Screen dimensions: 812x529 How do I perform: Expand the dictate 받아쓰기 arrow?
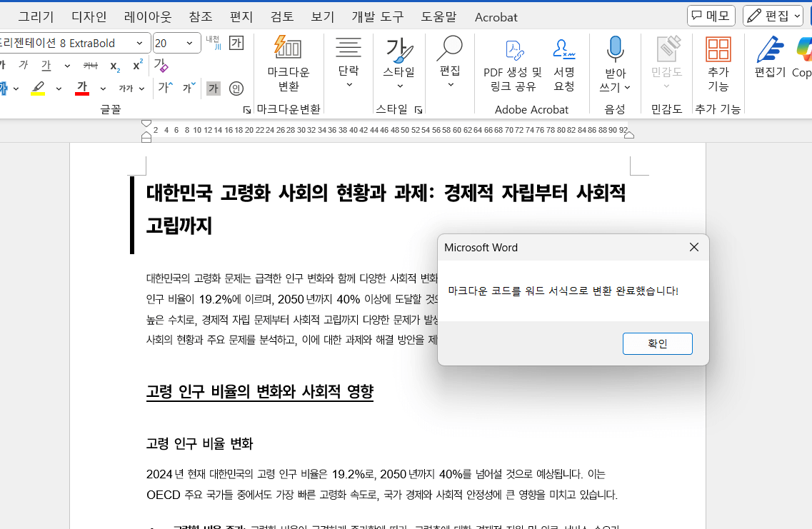[x=627, y=88]
